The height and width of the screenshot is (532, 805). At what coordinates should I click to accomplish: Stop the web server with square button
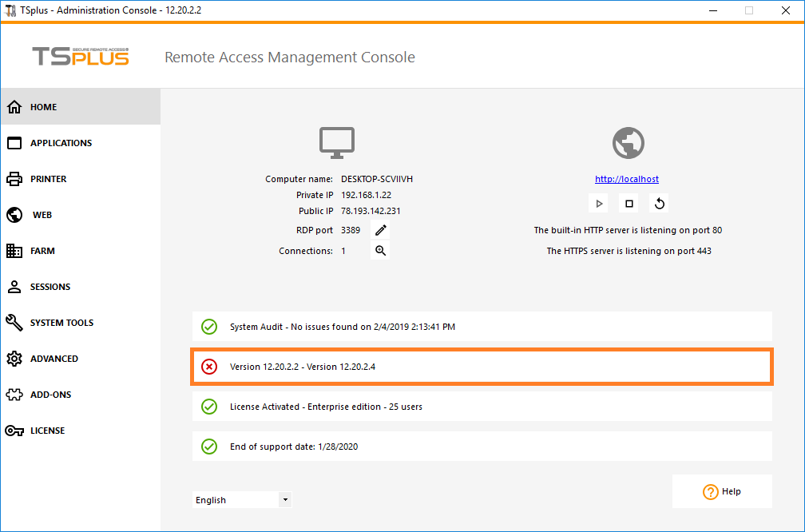point(629,204)
